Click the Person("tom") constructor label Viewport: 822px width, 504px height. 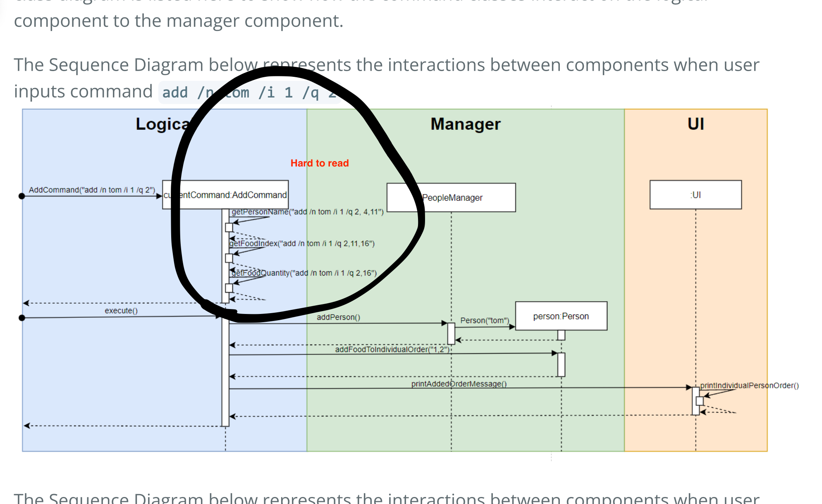click(x=485, y=321)
